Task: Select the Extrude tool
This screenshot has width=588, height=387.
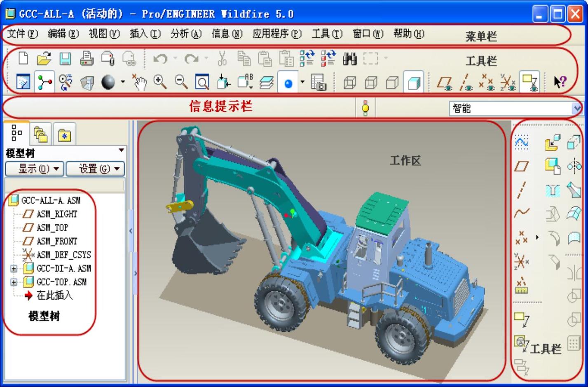Action: 574,143
